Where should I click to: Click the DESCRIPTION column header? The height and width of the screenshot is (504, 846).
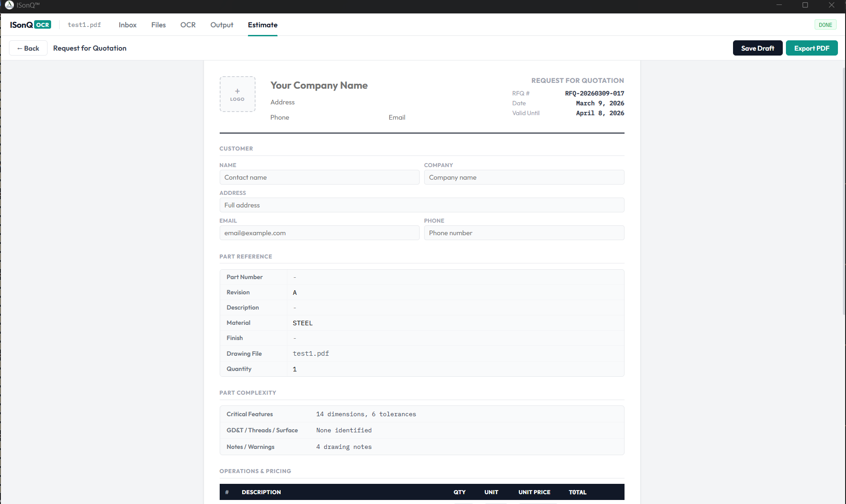[261, 492]
